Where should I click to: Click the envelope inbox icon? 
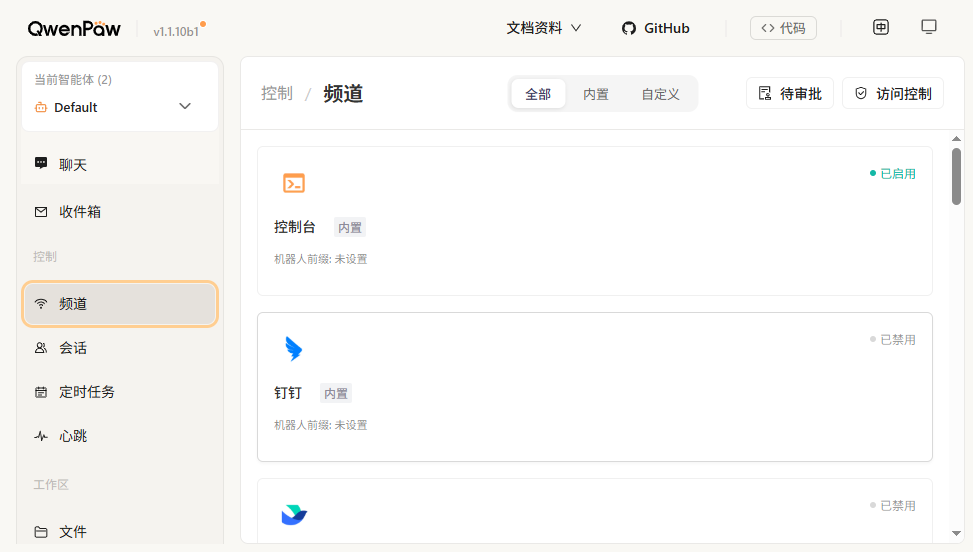[41, 211]
